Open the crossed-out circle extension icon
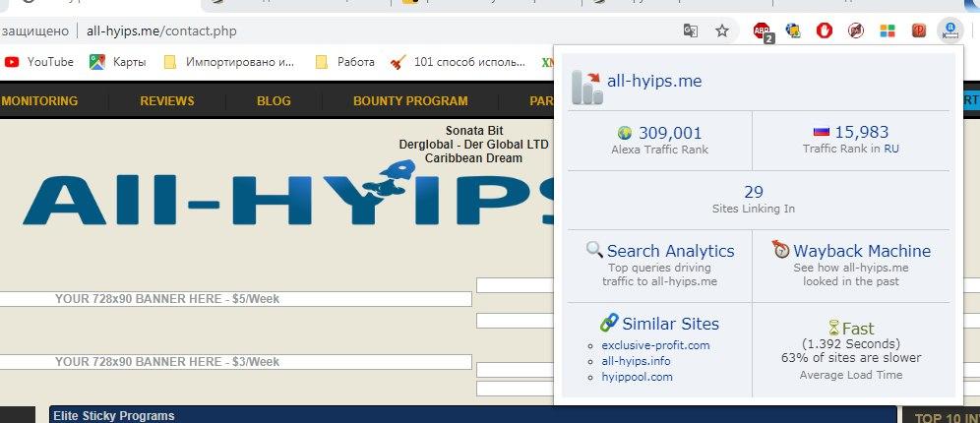Viewport: 980px width, 423px height. tap(856, 30)
